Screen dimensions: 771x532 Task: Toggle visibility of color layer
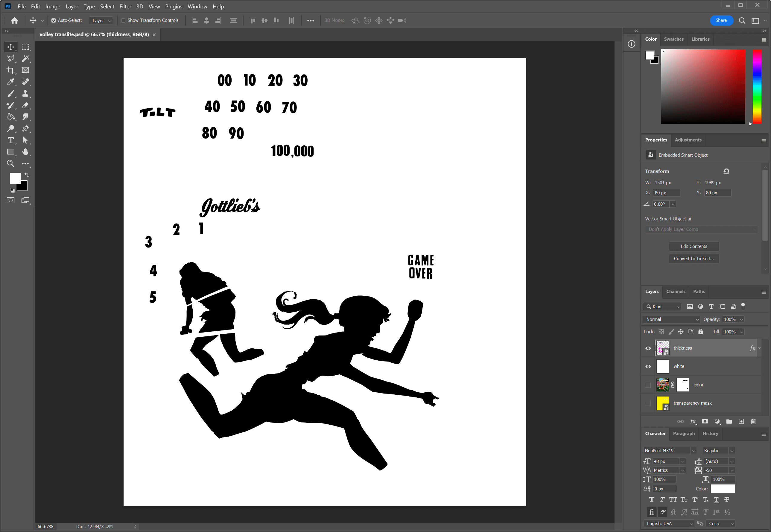(648, 385)
